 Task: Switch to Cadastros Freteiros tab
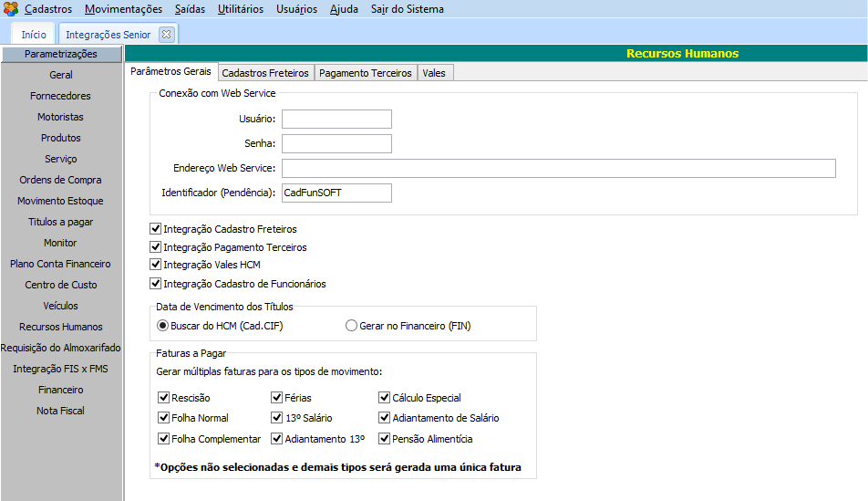pyautogui.click(x=265, y=73)
